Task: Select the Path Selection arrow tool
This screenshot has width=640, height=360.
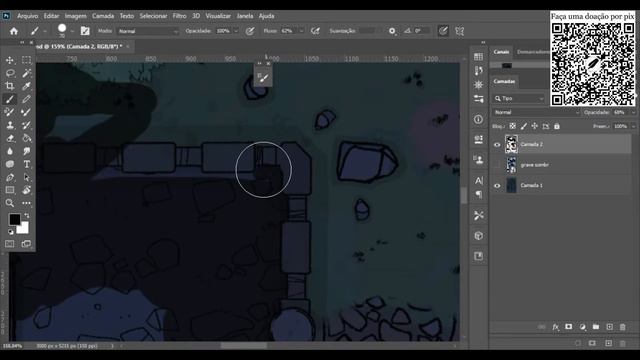Action: click(27, 178)
